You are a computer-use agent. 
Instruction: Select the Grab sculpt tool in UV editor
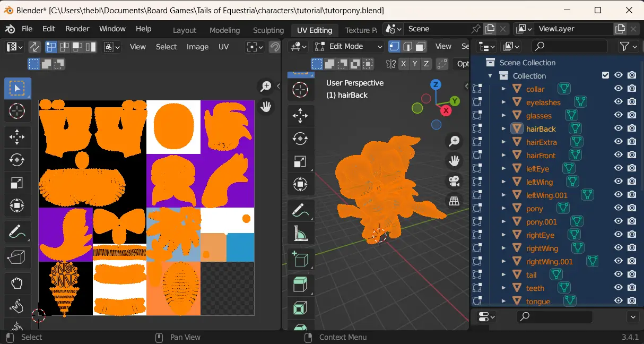[x=18, y=283]
